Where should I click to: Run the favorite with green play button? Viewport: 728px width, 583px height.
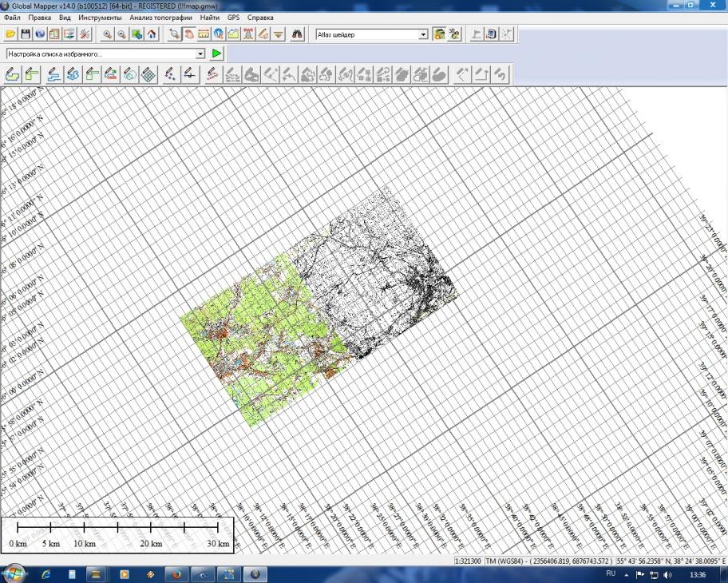tap(217, 54)
